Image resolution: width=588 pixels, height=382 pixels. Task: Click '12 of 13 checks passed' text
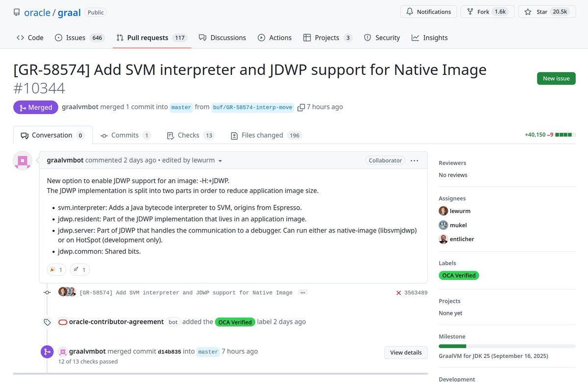click(x=88, y=361)
